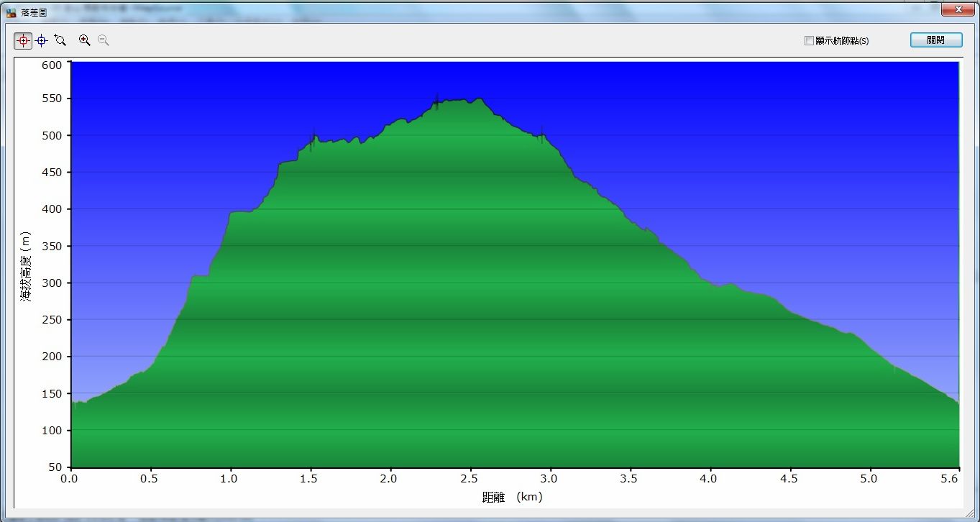
Task: Click the 落差圖 window title icon
Action: coord(11,12)
